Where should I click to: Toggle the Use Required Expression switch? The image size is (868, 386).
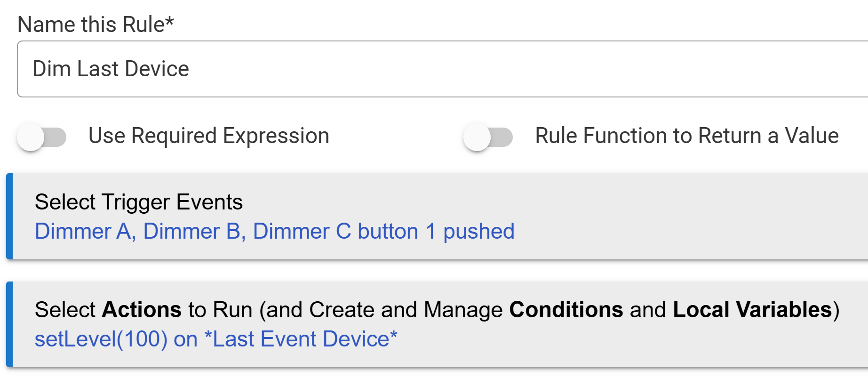(x=41, y=137)
